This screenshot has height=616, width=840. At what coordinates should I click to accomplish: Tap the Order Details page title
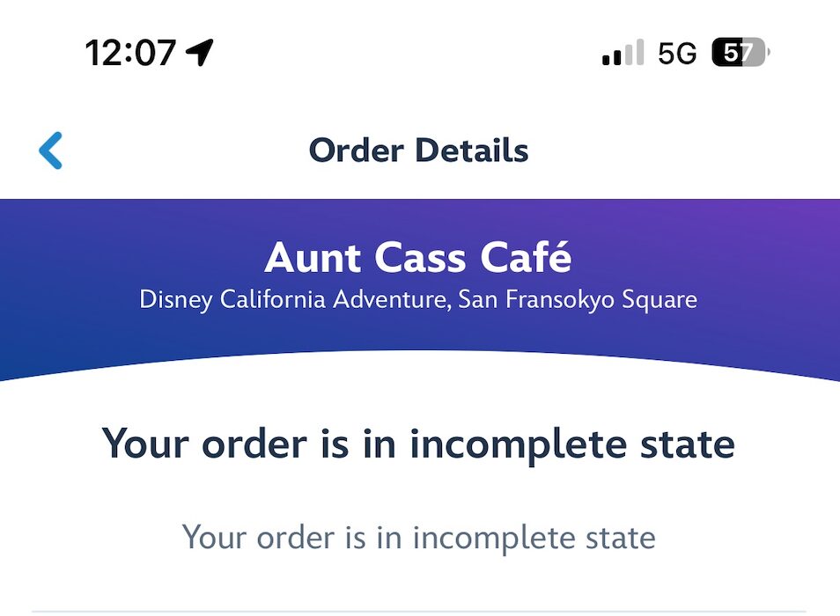(x=418, y=150)
